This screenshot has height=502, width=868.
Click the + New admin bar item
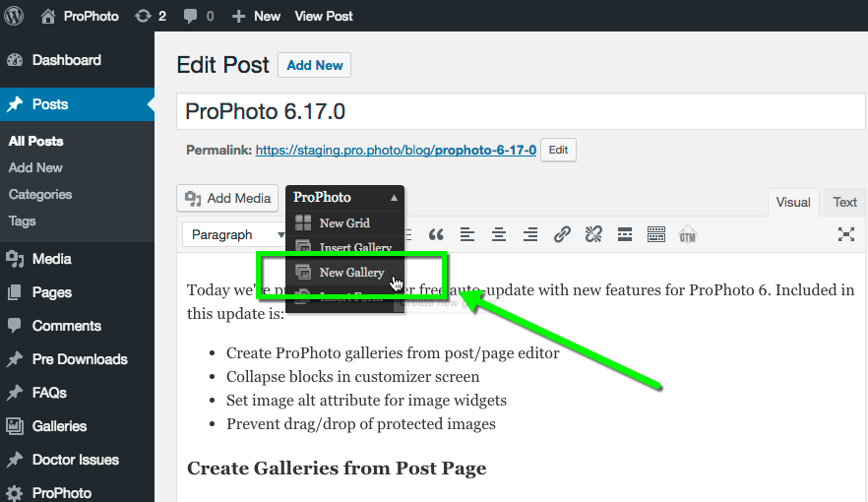(x=256, y=16)
